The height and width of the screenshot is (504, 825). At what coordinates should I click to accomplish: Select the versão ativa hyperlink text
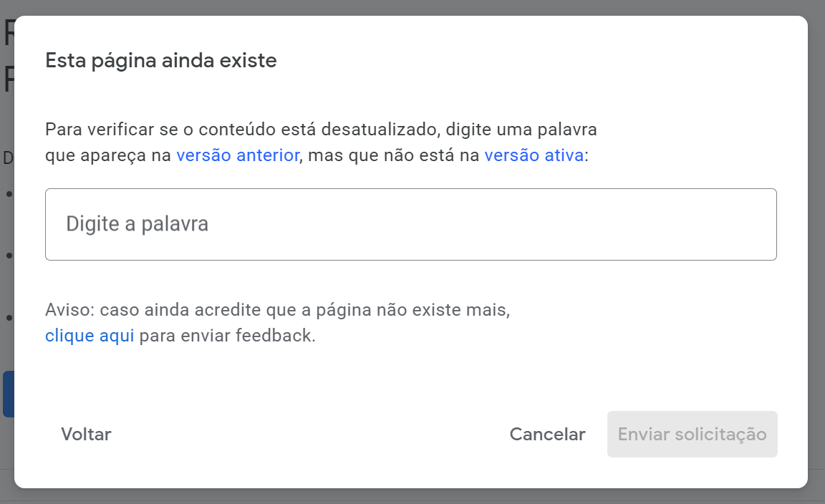tap(533, 155)
